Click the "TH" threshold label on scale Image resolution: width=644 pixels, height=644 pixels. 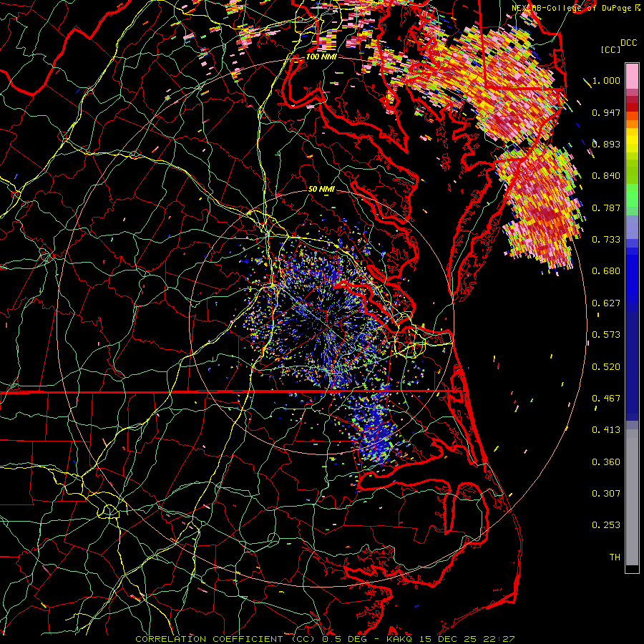coord(615,557)
